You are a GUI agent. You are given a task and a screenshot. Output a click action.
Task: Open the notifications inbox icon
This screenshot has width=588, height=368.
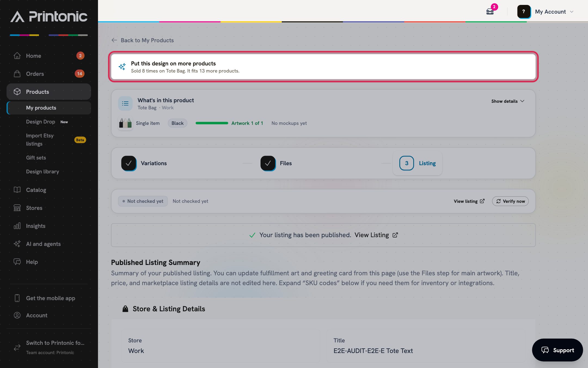click(490, 12)
